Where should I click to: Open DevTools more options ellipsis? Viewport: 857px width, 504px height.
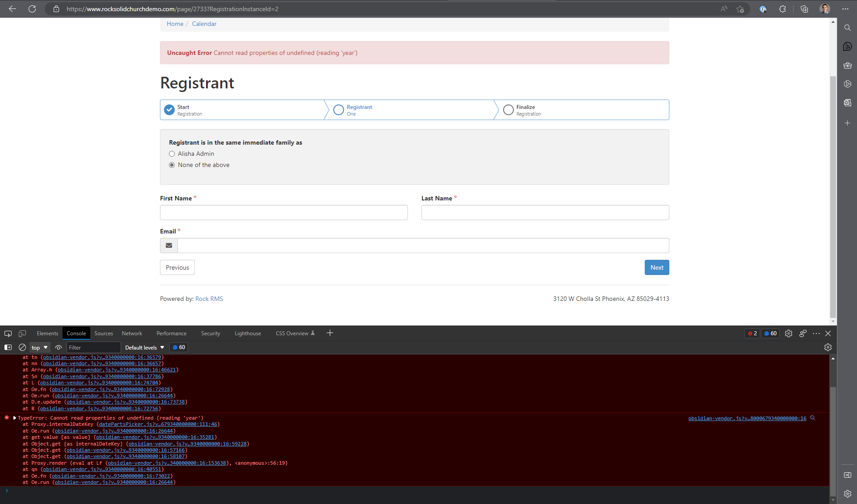click(x=816, y=333)
